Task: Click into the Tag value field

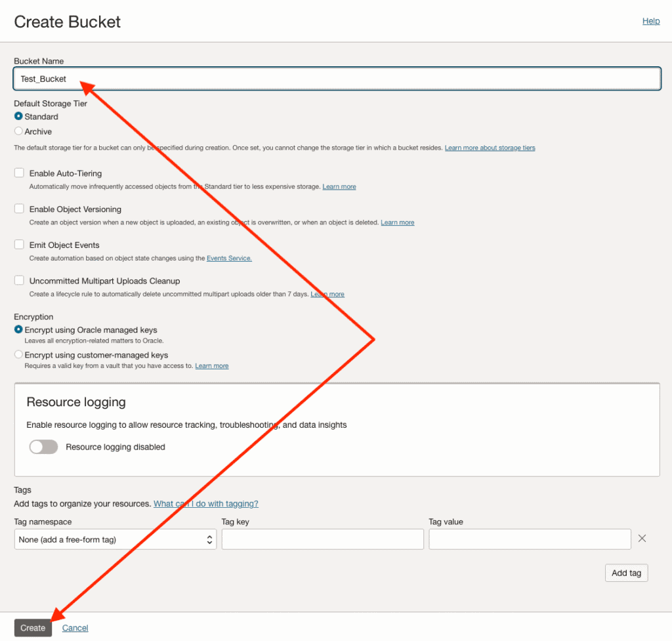Action: click(530, 539)
